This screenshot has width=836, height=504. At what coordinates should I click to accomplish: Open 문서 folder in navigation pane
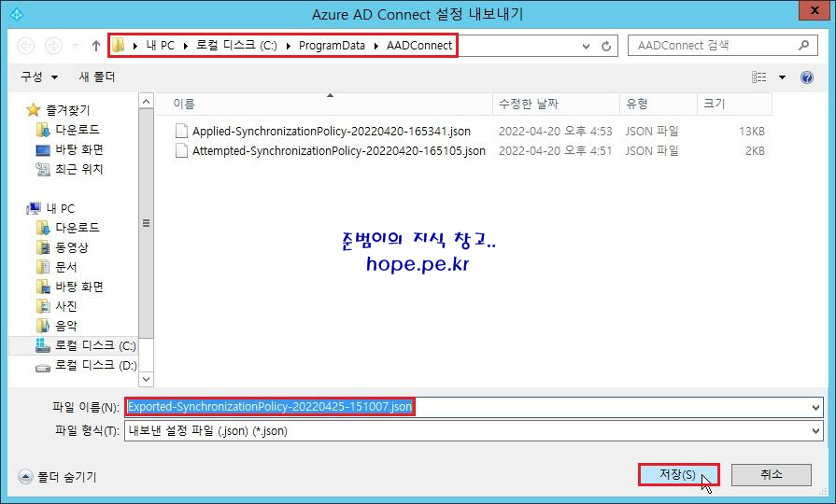click(x=66, y=267)
